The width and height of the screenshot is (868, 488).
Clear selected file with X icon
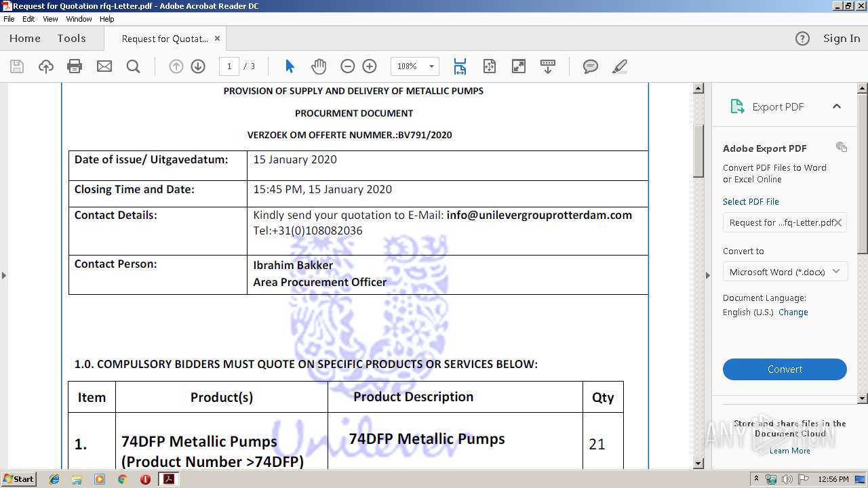(x=838, y=222)
